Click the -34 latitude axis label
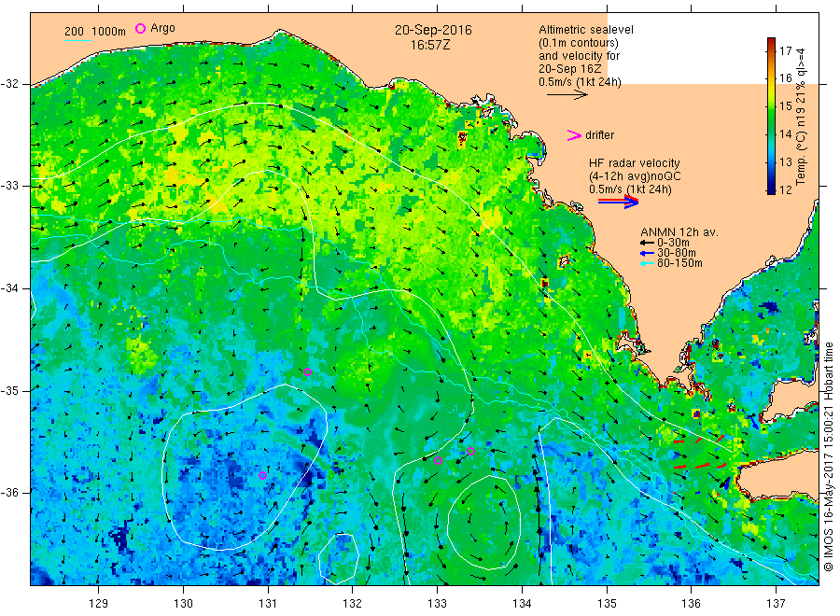840x616 pixels. (9, 288)
